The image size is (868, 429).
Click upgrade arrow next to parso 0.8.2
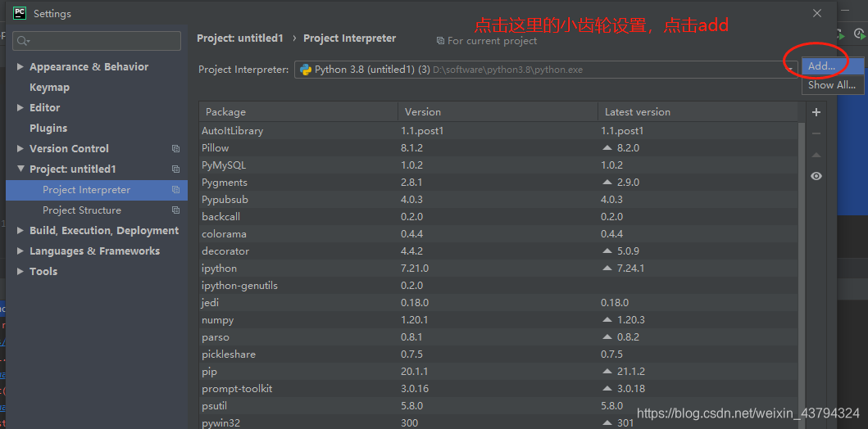(607, 337)
